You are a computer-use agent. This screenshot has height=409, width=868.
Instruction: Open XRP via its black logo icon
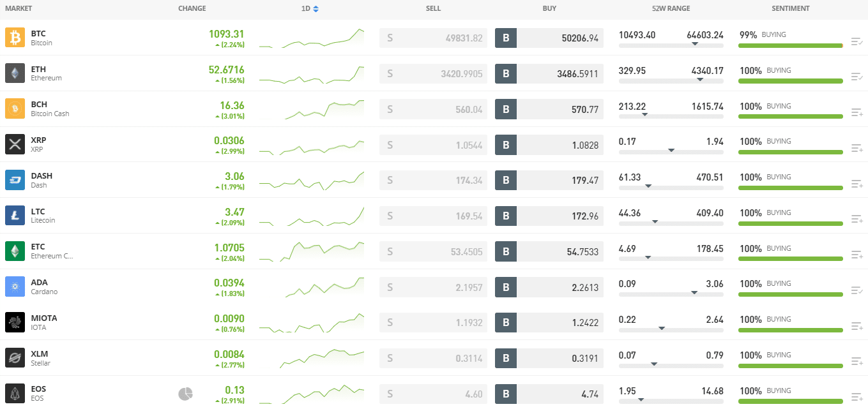pos(14,144)
